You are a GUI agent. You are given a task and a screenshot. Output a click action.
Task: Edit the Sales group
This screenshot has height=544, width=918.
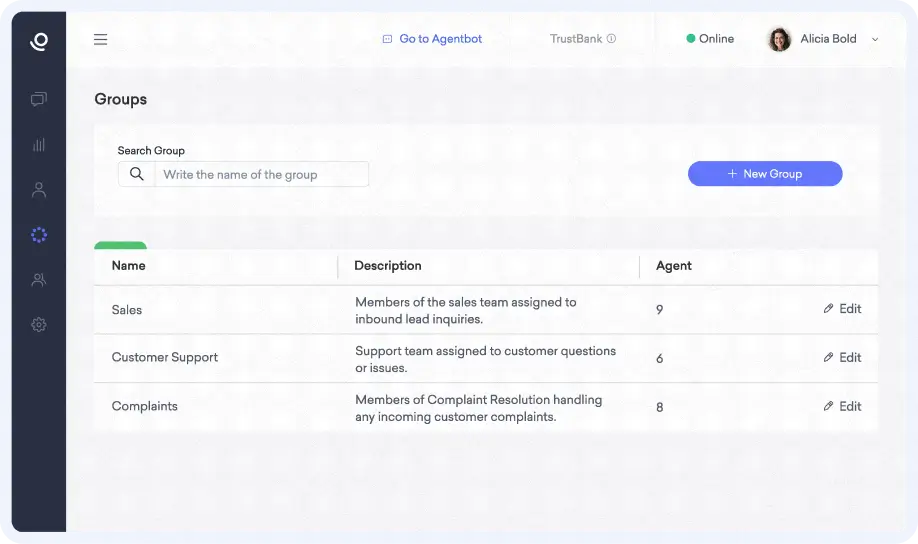coord(842,309)
